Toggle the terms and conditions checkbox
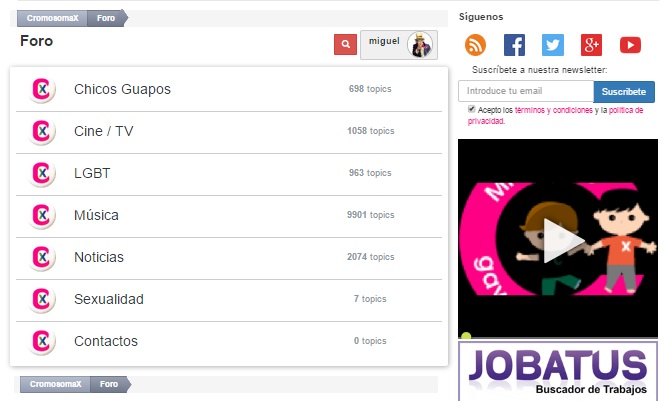Viewport: 666px width, 401px height. tap(471, 109)
